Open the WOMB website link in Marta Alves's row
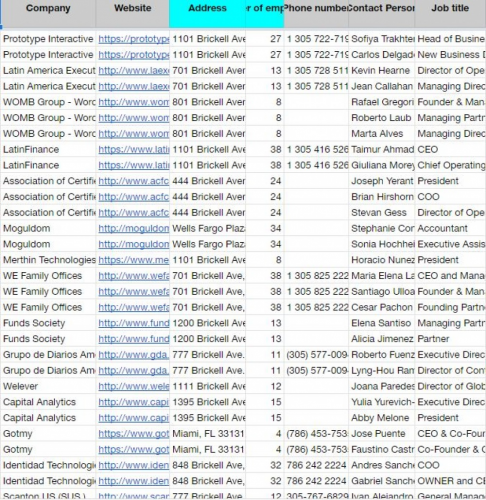This screenshot has width=486, height=500. [134, 134]
